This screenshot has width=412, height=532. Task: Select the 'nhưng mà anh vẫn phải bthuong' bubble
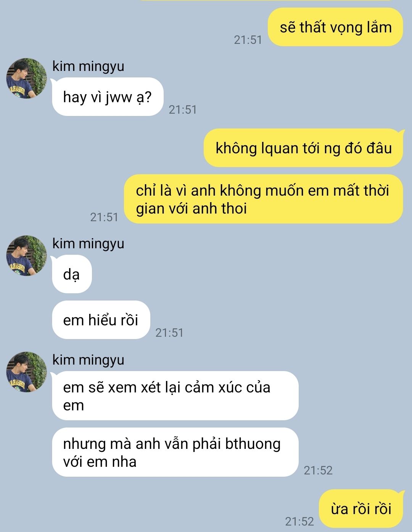tap(175, 452)
